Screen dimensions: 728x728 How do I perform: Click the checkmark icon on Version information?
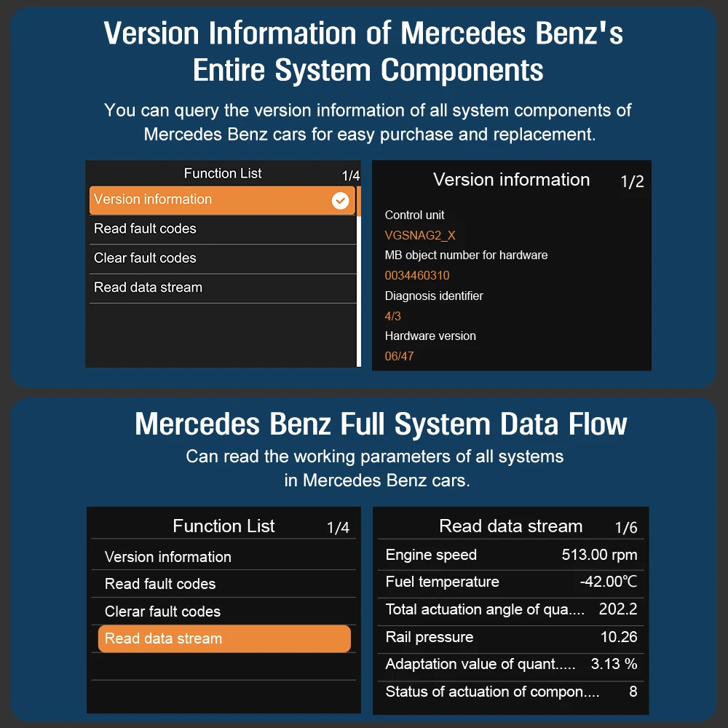[340, 201]
